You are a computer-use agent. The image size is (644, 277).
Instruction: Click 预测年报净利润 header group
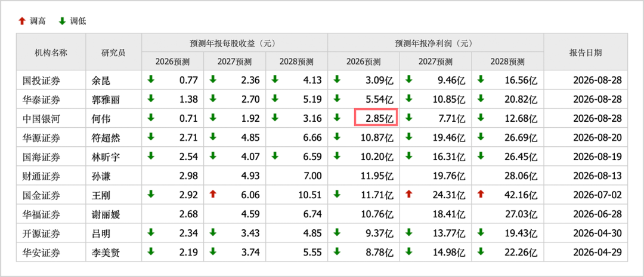coord(435,43)
